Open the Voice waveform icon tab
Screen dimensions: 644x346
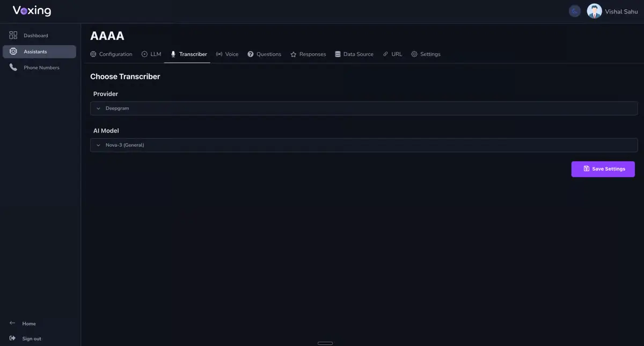[218, 54]
